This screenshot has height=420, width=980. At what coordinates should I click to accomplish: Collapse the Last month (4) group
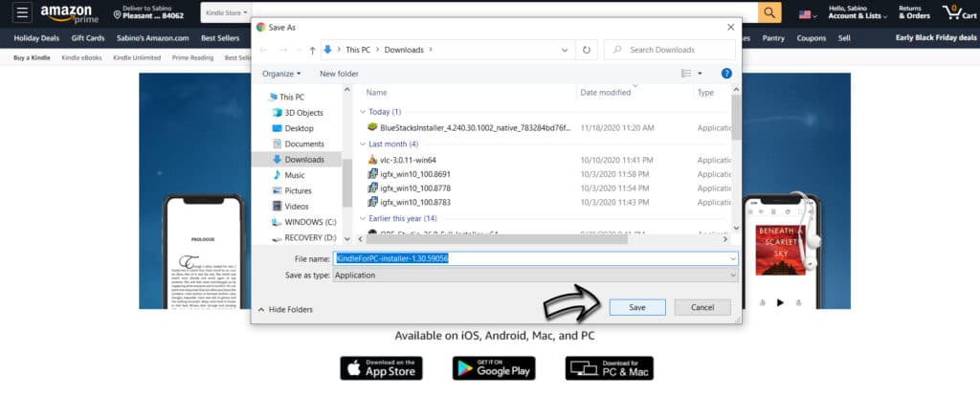(x=363, y=144)
